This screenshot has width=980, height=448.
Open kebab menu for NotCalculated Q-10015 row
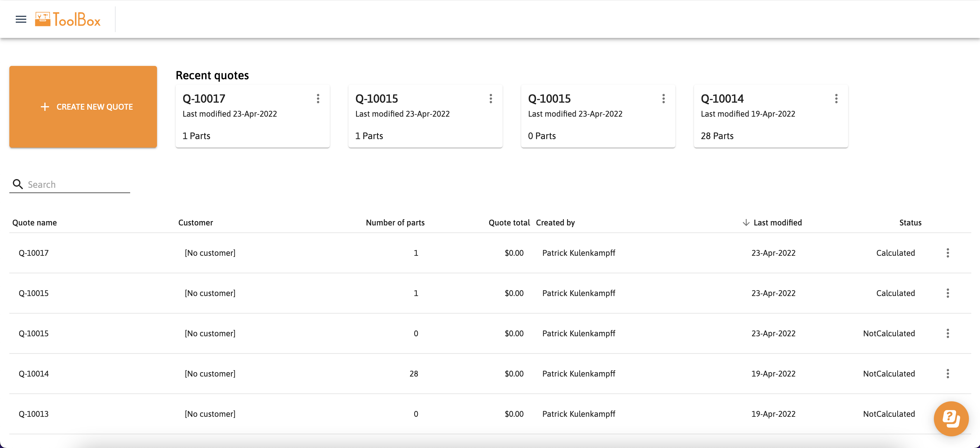(x=947, y=333)
